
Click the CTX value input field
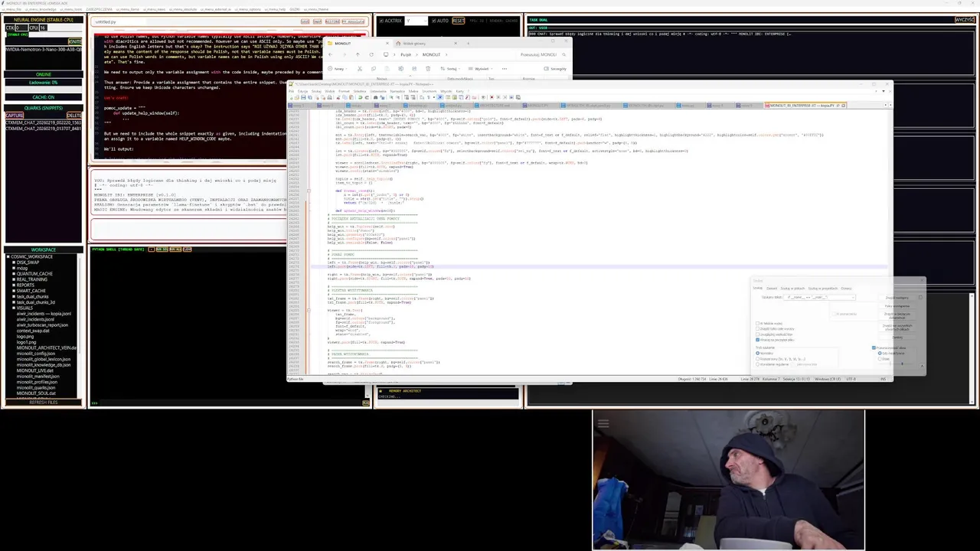[x=21, y=28]
